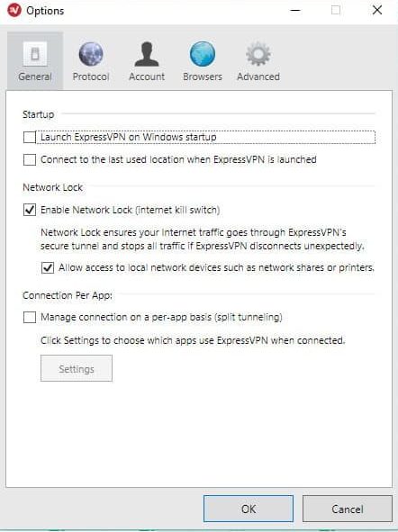Minimize the Options window
Screen dimensions: 398x532
point(295,10)
